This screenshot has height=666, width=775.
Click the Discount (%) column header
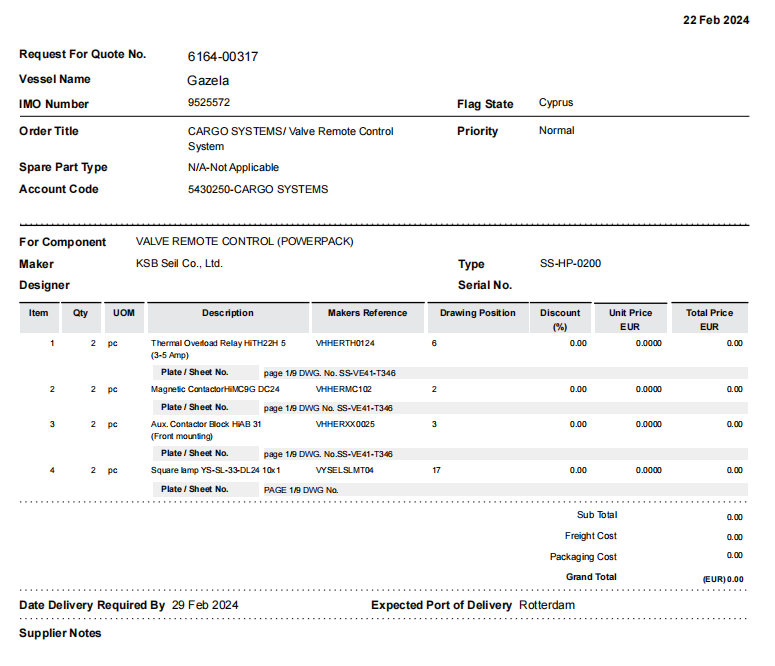(559, 319)
